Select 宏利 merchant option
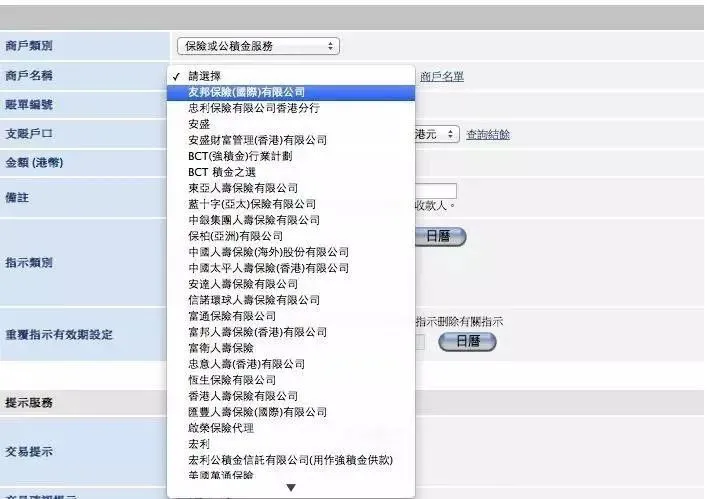 point(291,444)
